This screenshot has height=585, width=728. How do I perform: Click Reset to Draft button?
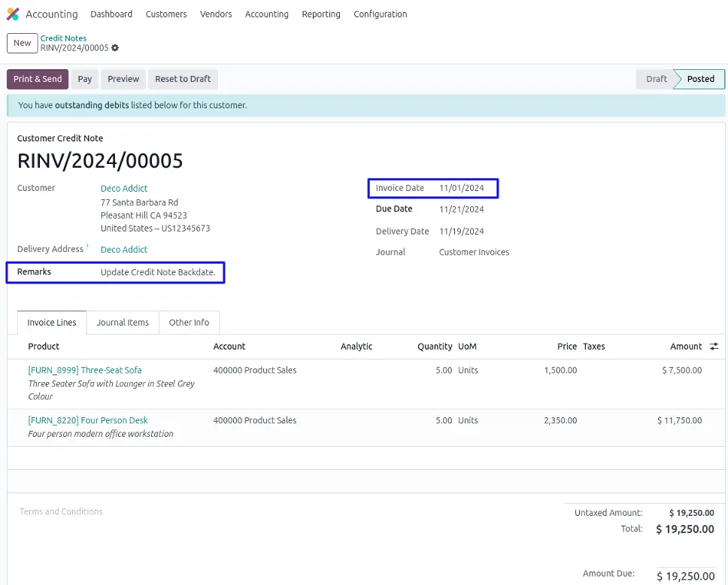pyautogui.click(x=183, y=79)
